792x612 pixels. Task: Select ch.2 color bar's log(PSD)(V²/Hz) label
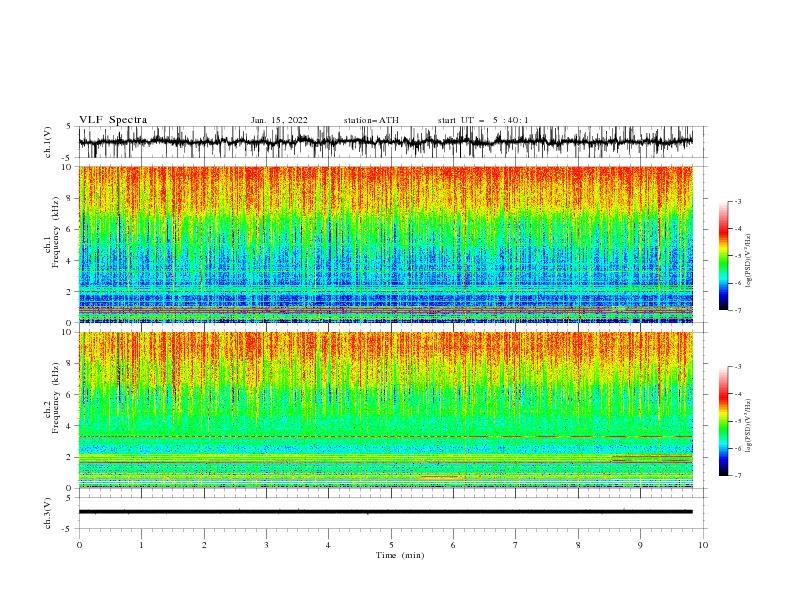[x=748, y=425]
